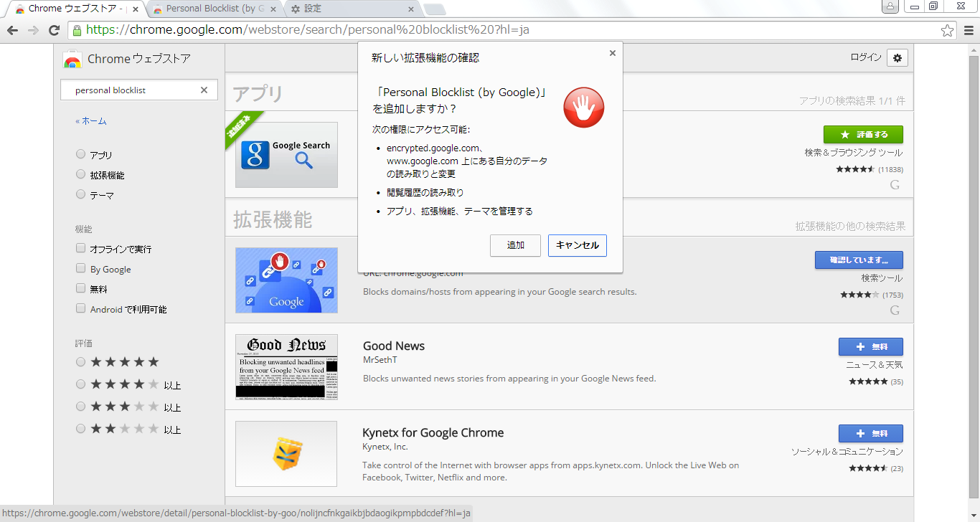The width and height of the screenshot is (980, 522).
Task: Open the web store settings gear
Action: [x=897, y=58]
